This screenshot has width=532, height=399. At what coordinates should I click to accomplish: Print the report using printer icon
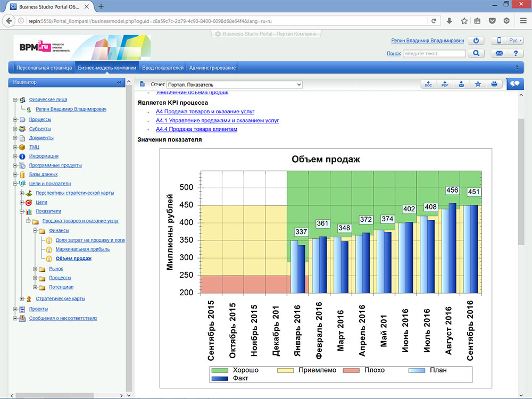[x=494, y=84]
